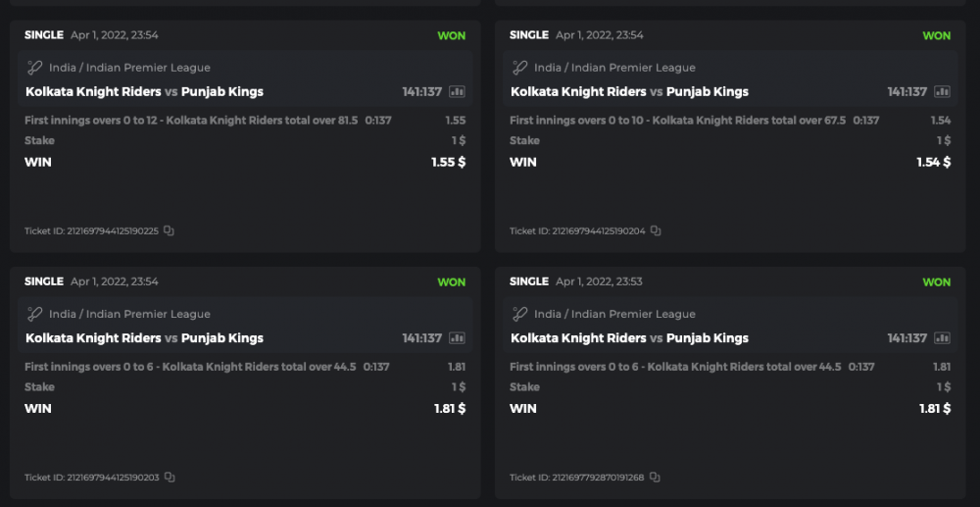980x507 pixels.
Task: Open stats icon on bet with ticket ending 190203
Action: coord(458,338)
